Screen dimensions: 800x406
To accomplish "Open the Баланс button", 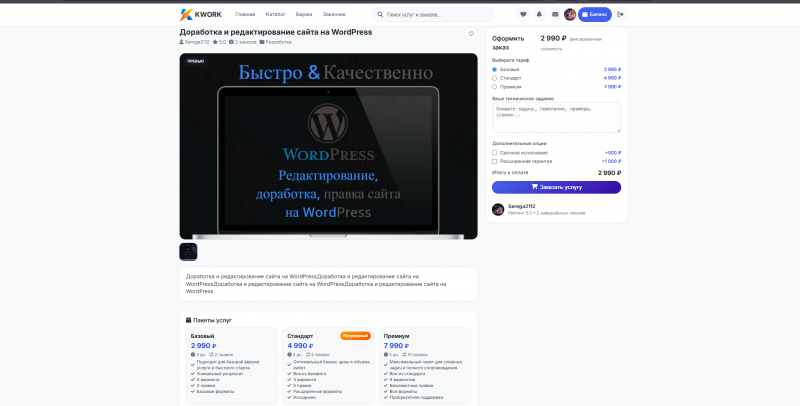I will [x=594, y=15].
